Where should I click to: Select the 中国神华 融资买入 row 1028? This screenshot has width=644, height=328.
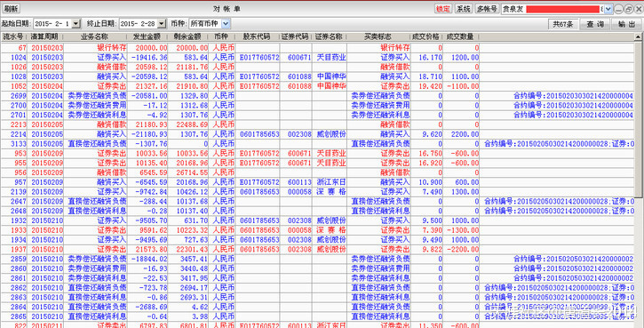point(317,76)
